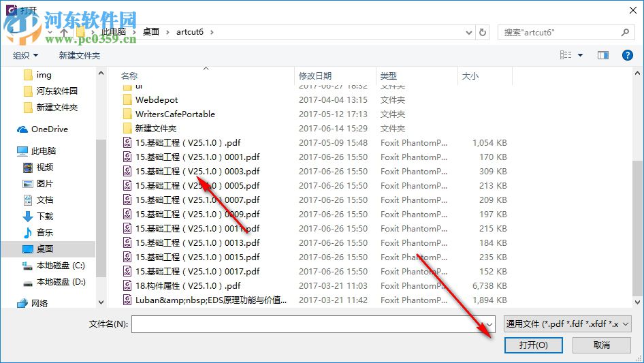Click the 本地磁盘 (D:) drive icon

(27, 283)
